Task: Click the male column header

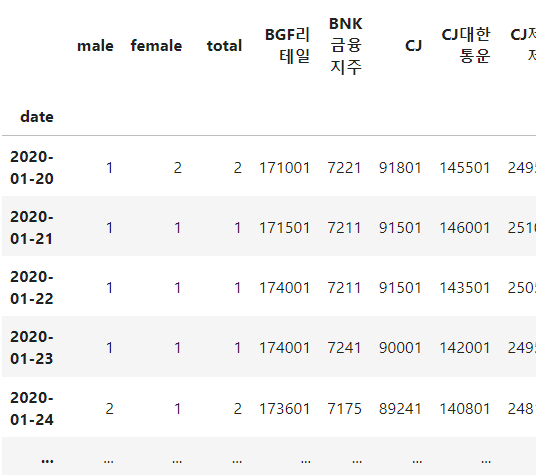Action: [95, 46]
